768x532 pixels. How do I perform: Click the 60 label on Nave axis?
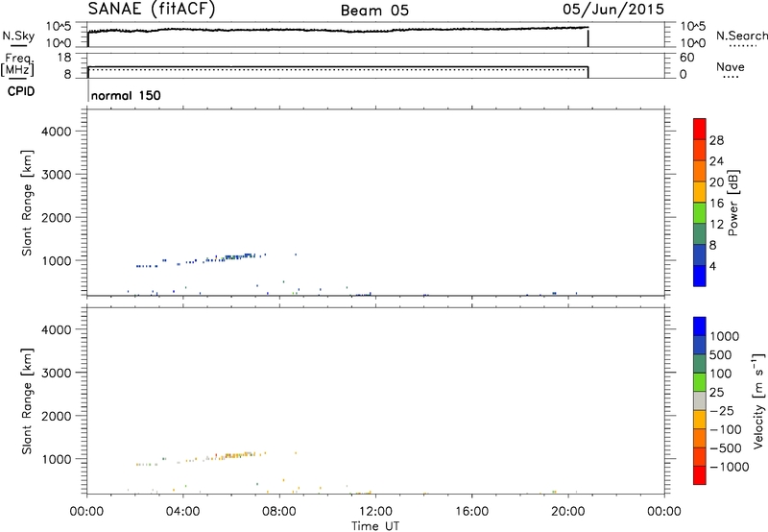(x=686, y=58)
